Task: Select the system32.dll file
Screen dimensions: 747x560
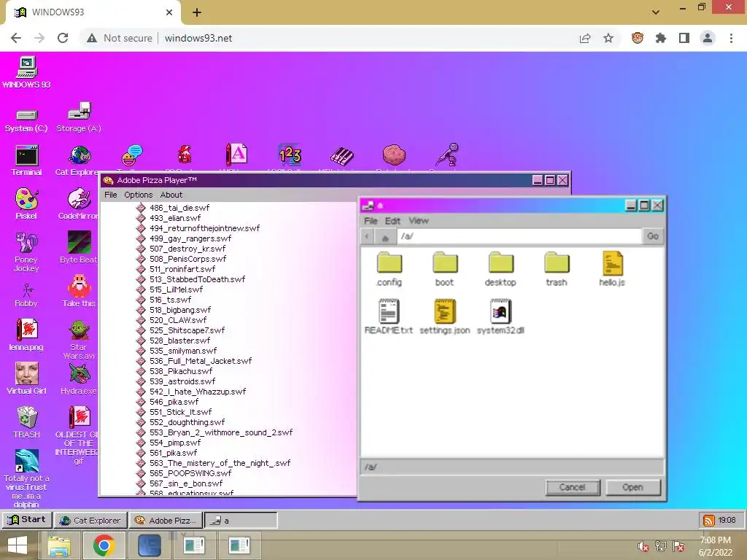Action: [x=500, y=316]
